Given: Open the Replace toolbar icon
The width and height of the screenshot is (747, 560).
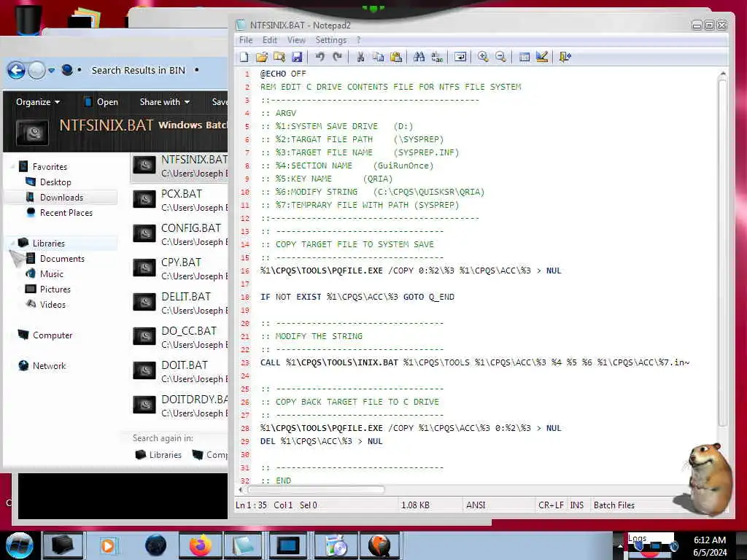Looking at the screenshot, I should pyautogui.click(x=437, y=57).
